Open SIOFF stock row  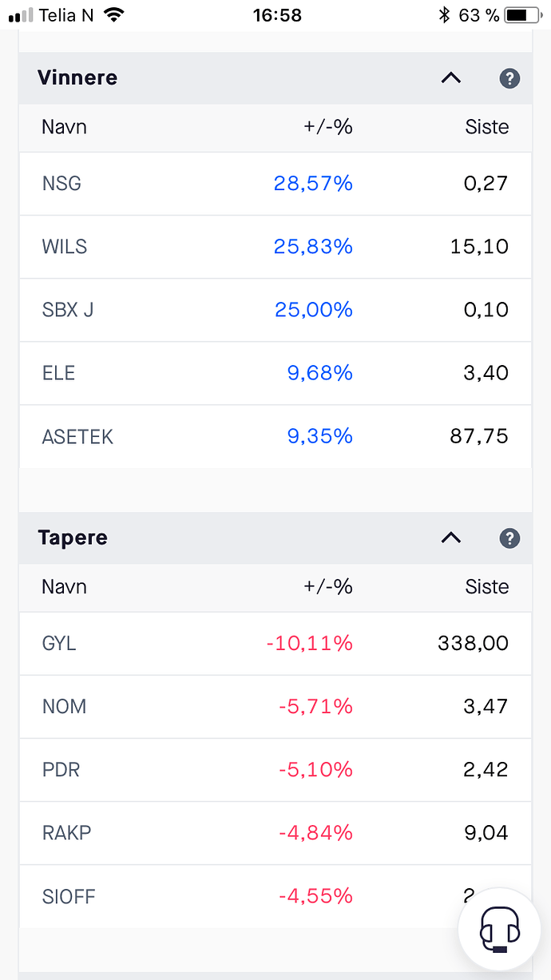click(x=69, y=896)
